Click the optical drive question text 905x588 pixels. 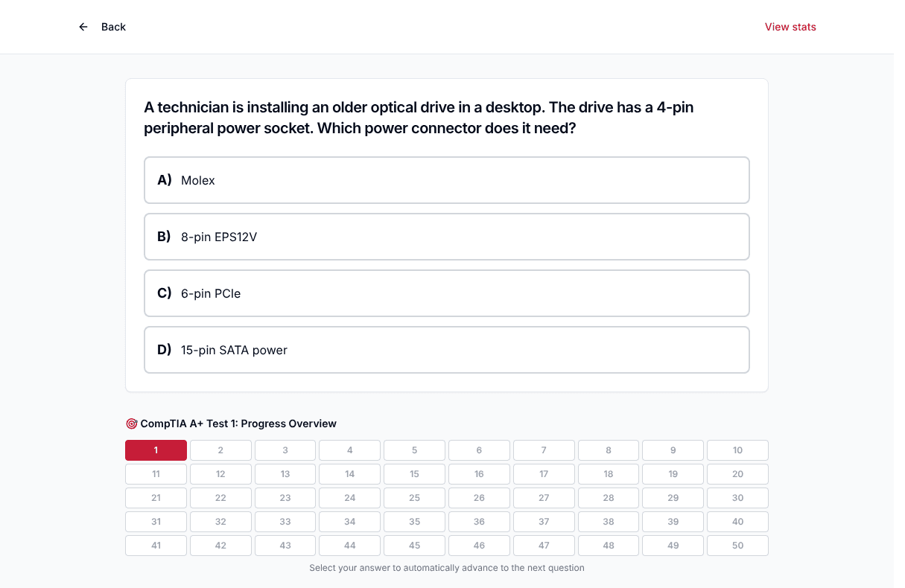tap(419, 118)
